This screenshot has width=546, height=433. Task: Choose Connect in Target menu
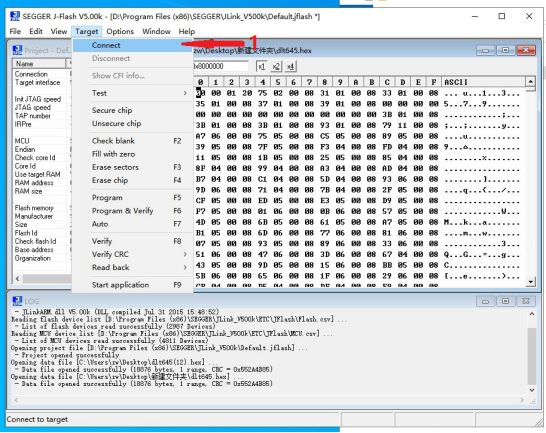coord(132,45)
